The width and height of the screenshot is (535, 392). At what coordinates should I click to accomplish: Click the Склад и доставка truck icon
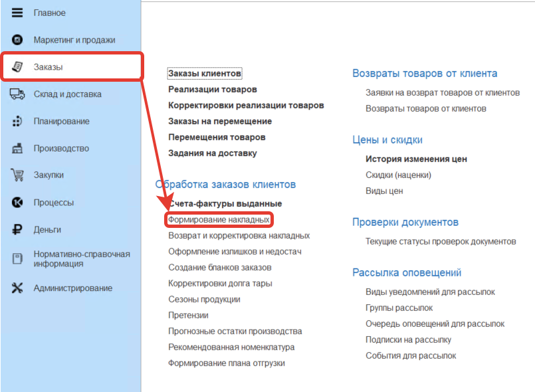coord(17,94)
